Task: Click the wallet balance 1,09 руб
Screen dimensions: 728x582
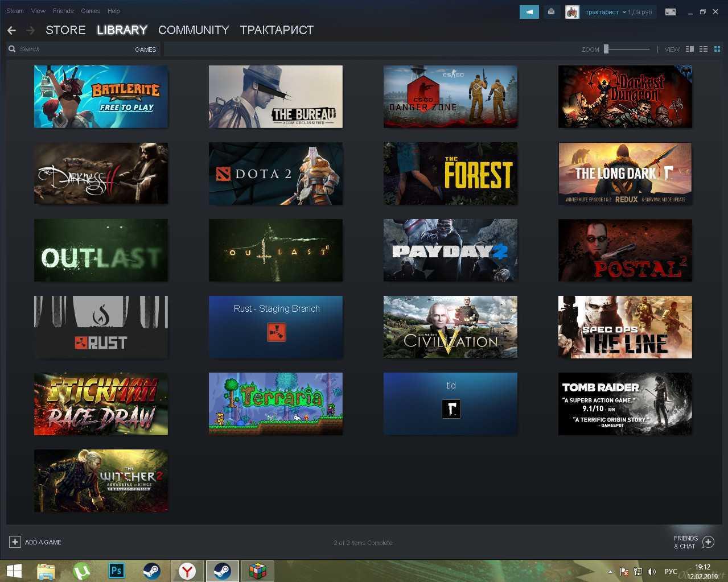Action: point(640,12)
